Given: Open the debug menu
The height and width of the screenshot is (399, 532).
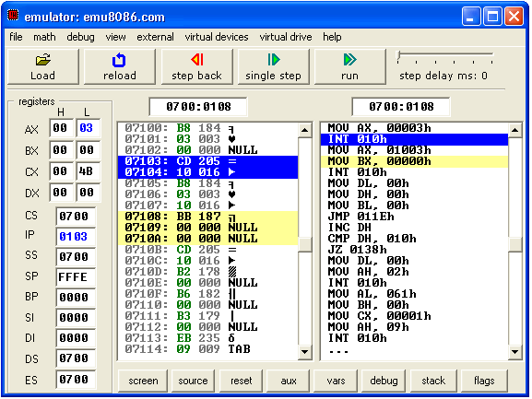Looking at the screenshot, I should pos(80,37).
